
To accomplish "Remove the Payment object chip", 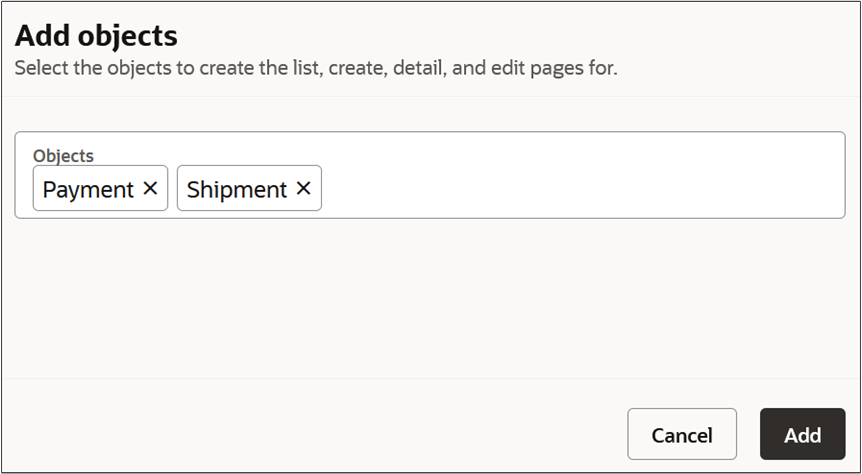I will pyautogui.click(x=150, y=188).
